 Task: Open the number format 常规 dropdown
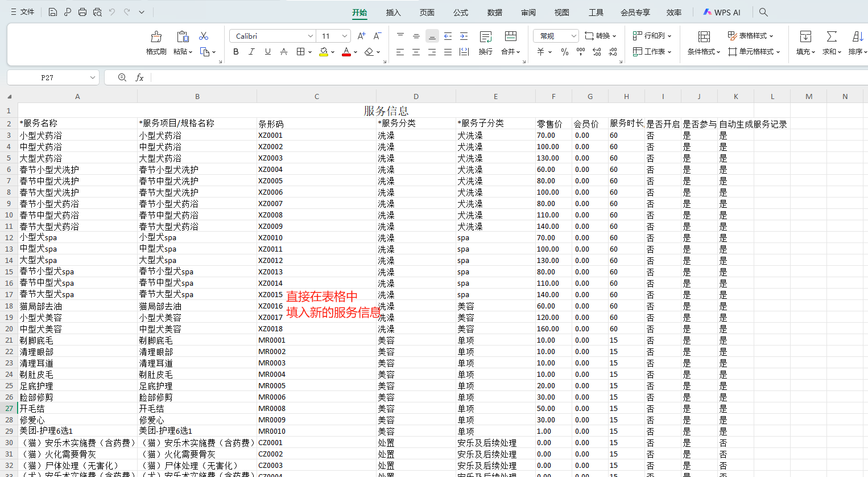coord(573,36)
